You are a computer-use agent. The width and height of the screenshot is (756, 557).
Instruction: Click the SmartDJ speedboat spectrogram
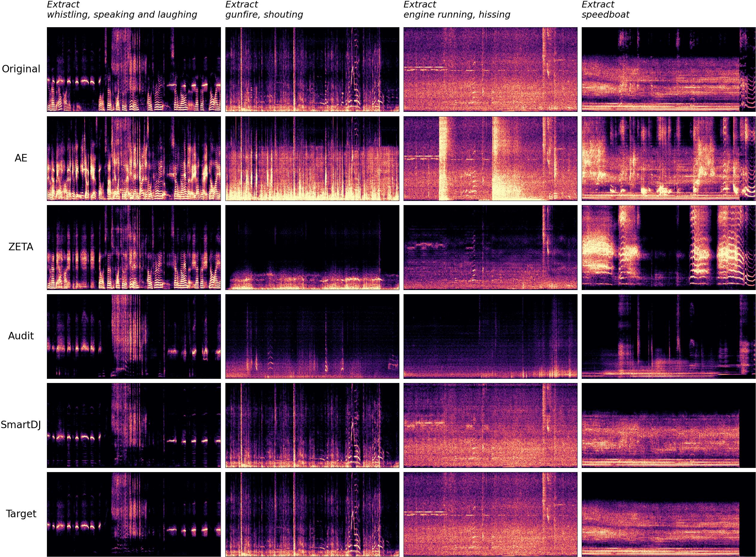pos(668,425)
